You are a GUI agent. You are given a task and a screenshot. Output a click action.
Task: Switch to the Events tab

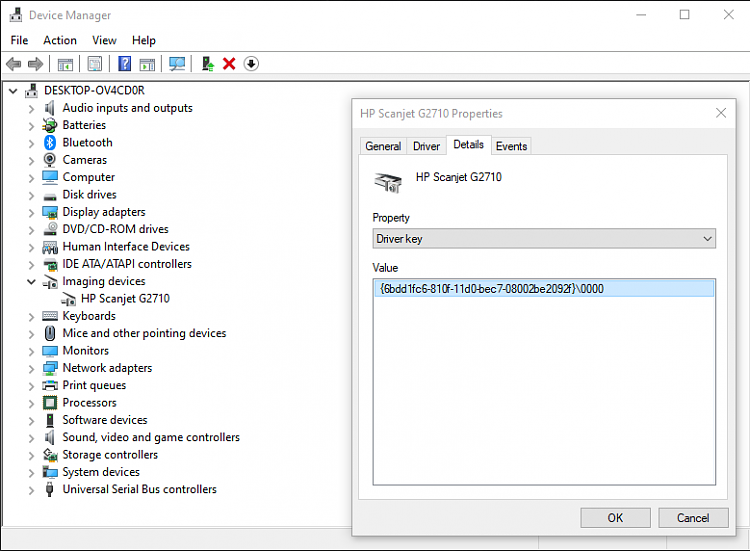pos(511,146)
